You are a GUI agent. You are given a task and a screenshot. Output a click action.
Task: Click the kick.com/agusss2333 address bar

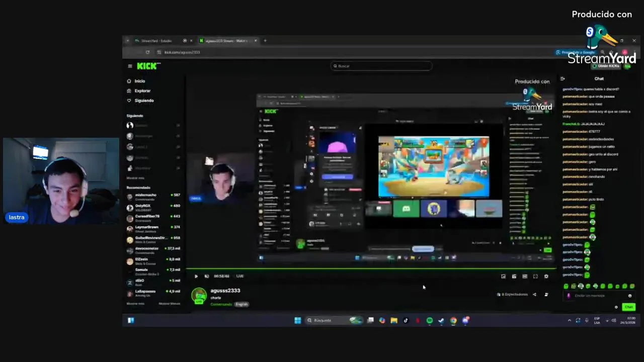[182, 52]
